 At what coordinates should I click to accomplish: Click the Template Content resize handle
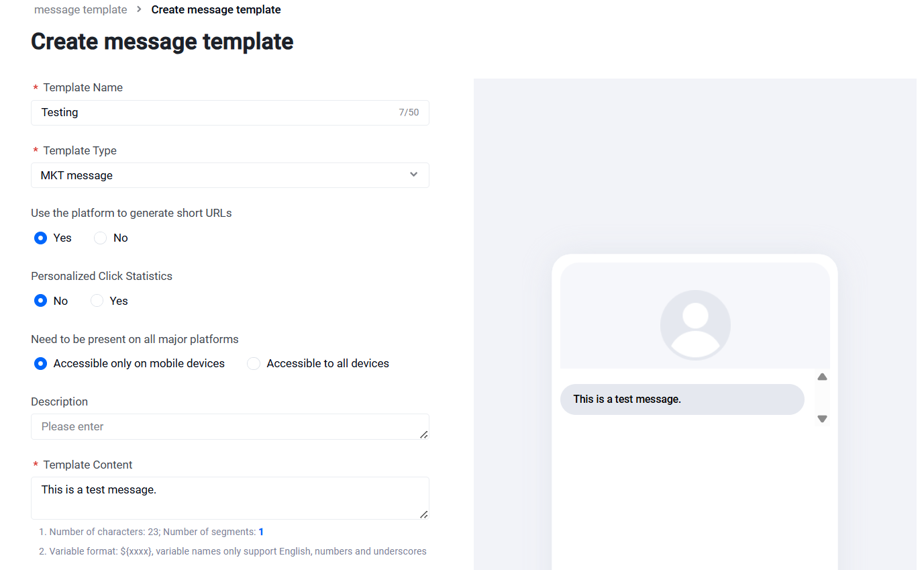pos(423,514)
